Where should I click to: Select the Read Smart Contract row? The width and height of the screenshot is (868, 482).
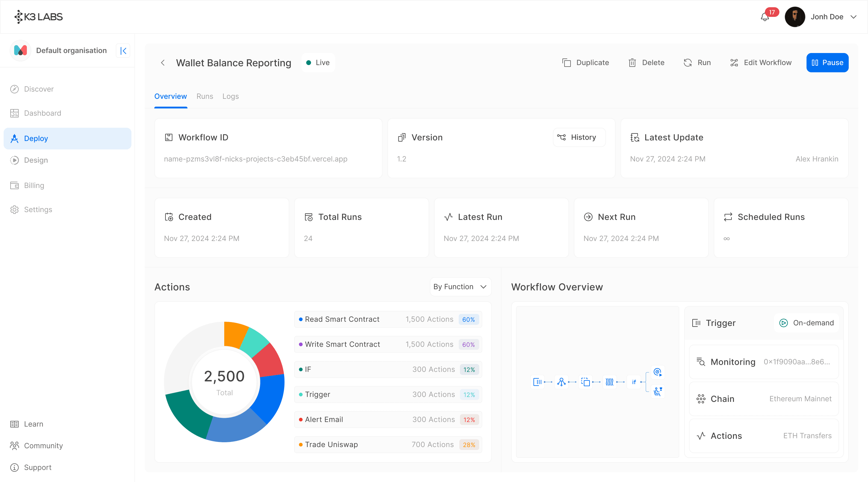(x=388, y=319)
